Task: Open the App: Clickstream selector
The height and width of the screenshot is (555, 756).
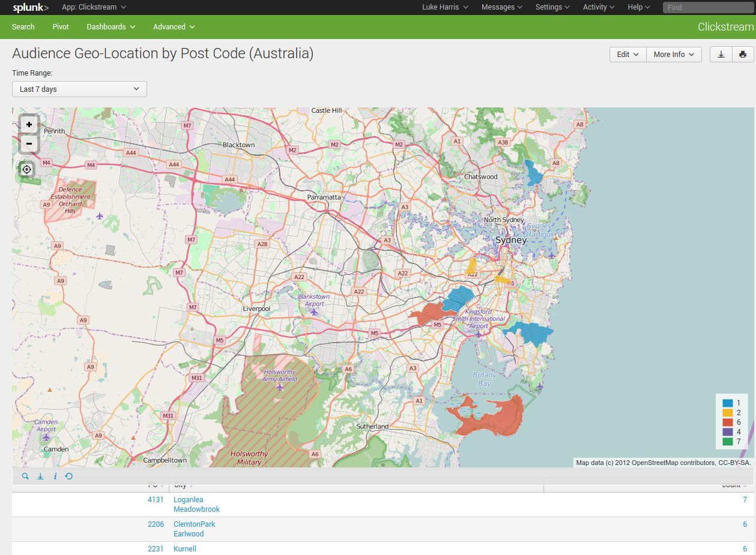Action: 94,7
